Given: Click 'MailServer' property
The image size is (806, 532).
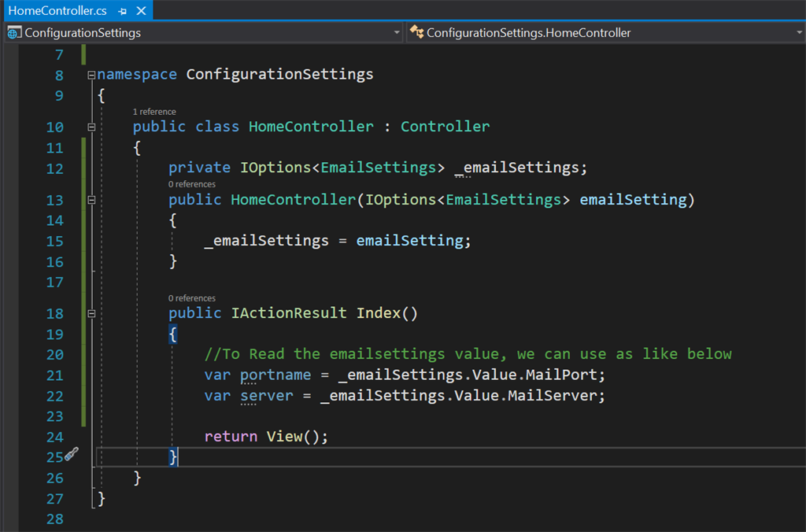Looking at the screenshot, I should 552,396.
